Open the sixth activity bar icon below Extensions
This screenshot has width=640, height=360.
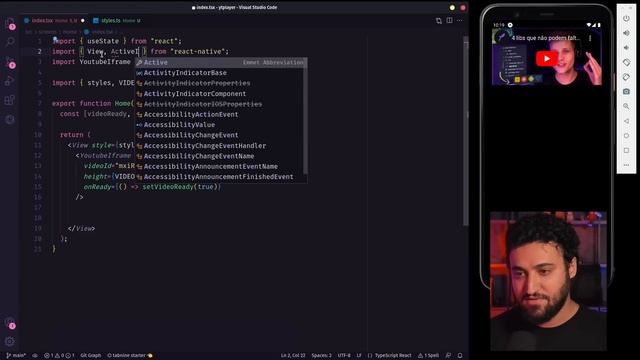[10, 119]
